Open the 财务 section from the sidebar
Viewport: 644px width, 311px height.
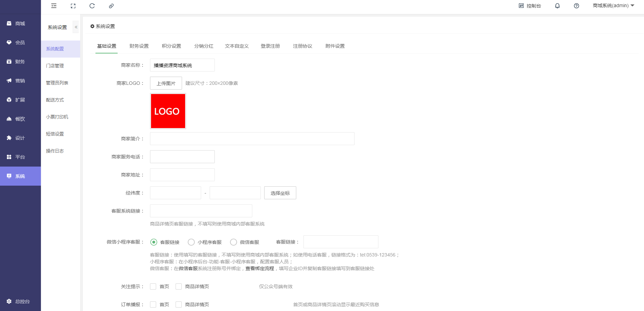pyautogui.click(x=20, y=61)
